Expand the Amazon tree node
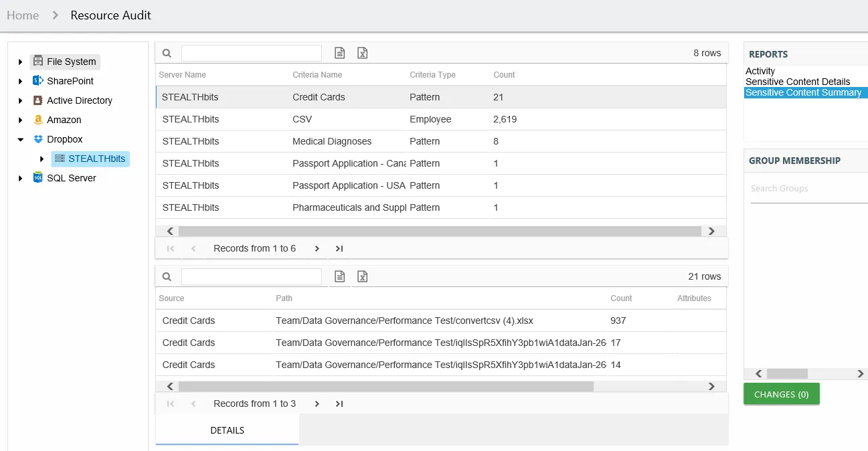Image resolution: width=868 pixels, height=451 pixels. tap(21, 120)
